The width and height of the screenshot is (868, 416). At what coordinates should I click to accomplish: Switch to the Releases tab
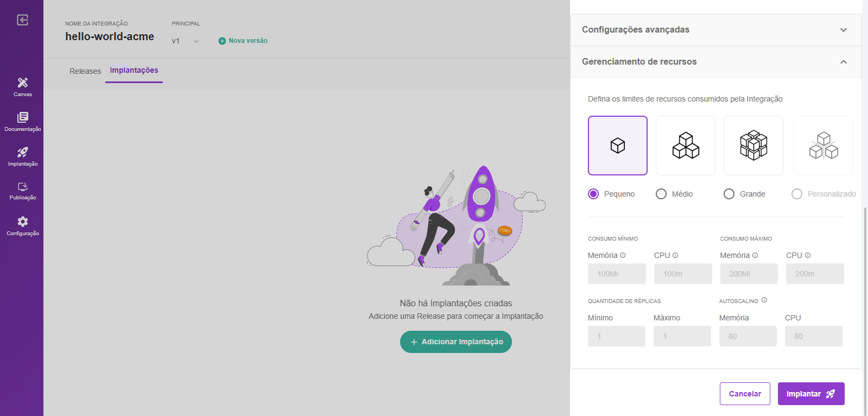tap(85, 71)
